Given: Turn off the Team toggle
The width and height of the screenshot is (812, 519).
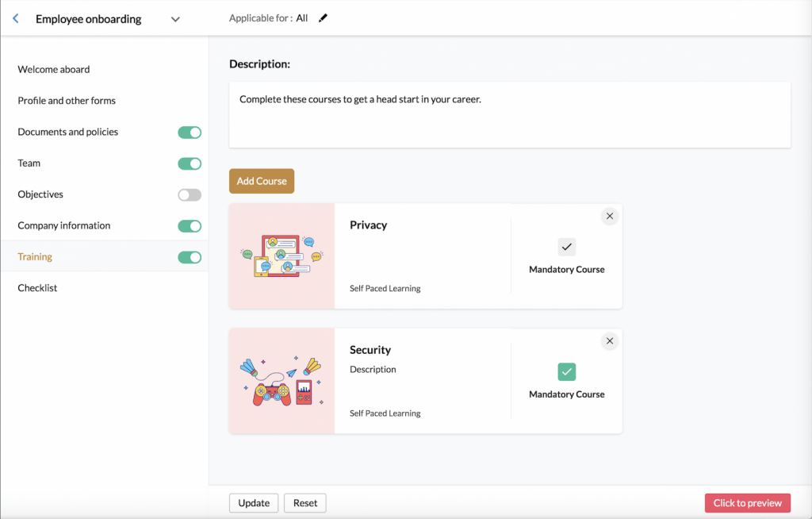Looking at the screenshot, I should pos(190,163).
